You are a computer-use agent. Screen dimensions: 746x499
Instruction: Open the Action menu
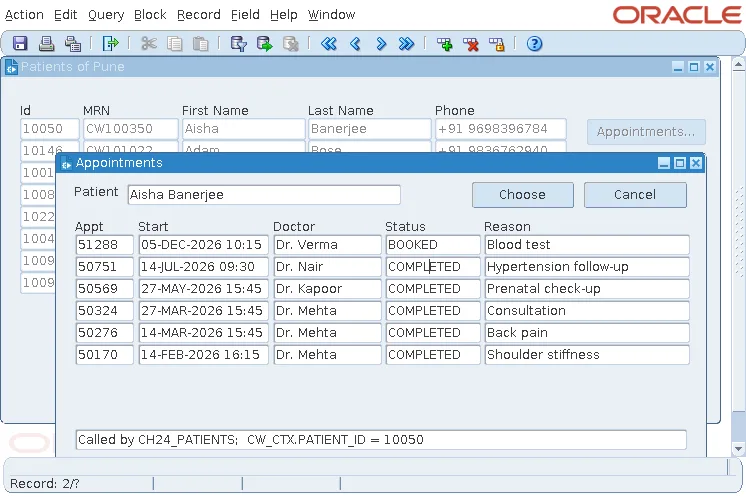[24, 15]
